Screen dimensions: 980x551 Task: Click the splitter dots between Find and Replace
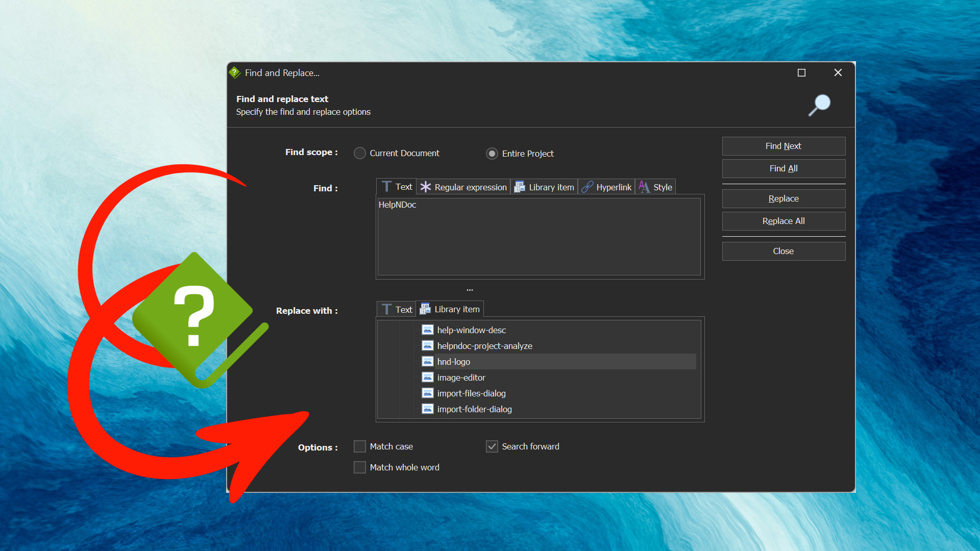click(470, 290)
